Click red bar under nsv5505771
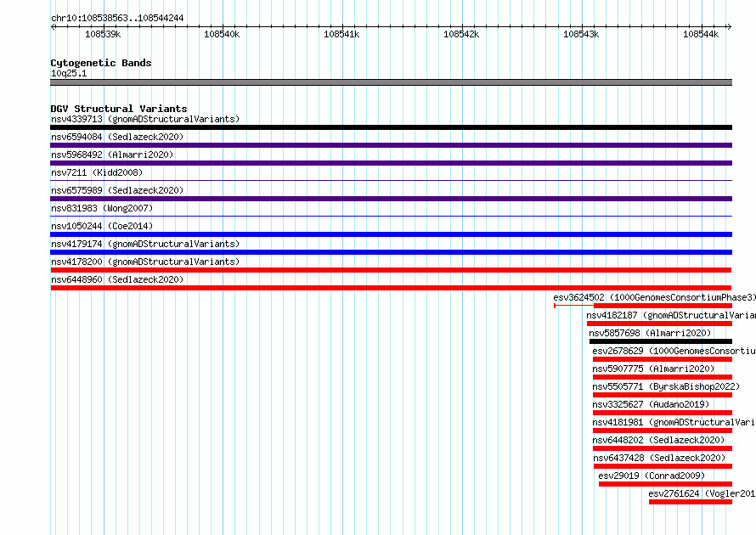This screenshot has width=756, height=535. tap(663, 395)
